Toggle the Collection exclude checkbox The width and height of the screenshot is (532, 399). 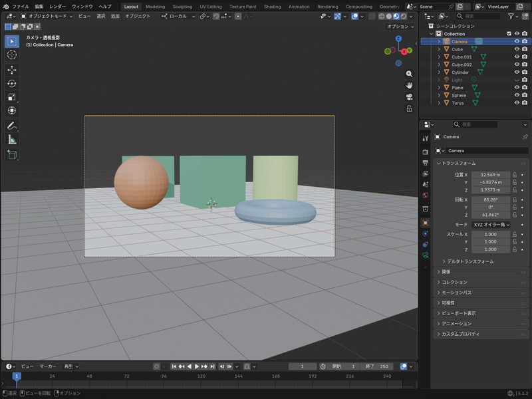click(x=509, y=34)
